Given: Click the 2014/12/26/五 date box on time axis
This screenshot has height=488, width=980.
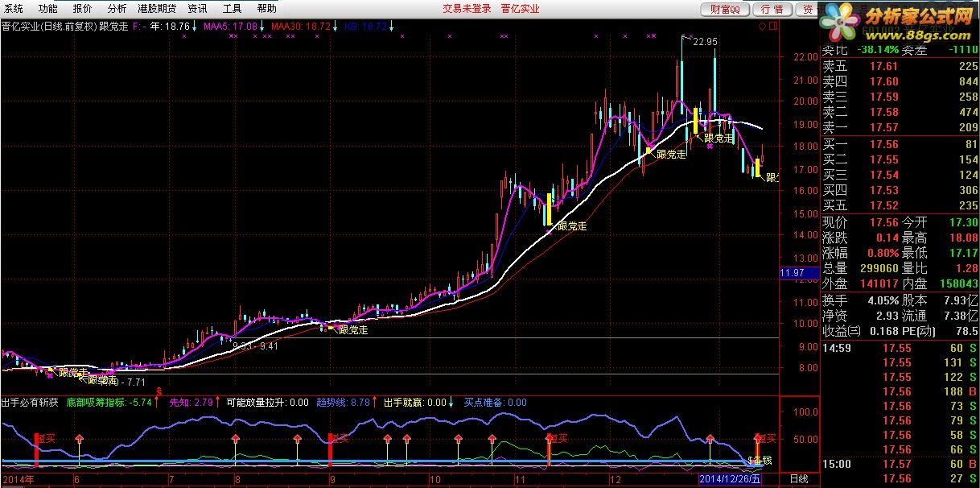Looking at the screenshot, I should pos(729,478).
